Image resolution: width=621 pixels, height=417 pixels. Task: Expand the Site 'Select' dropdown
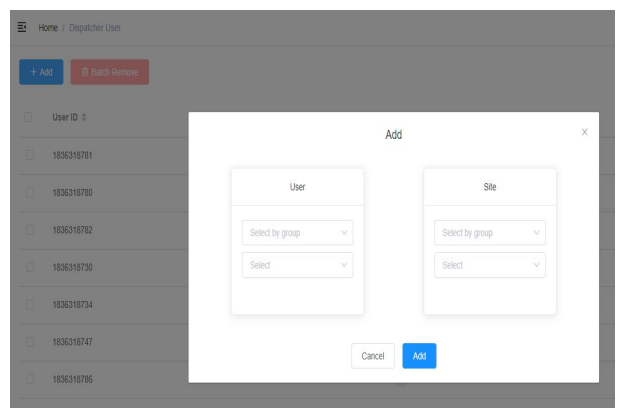point(489,265)
